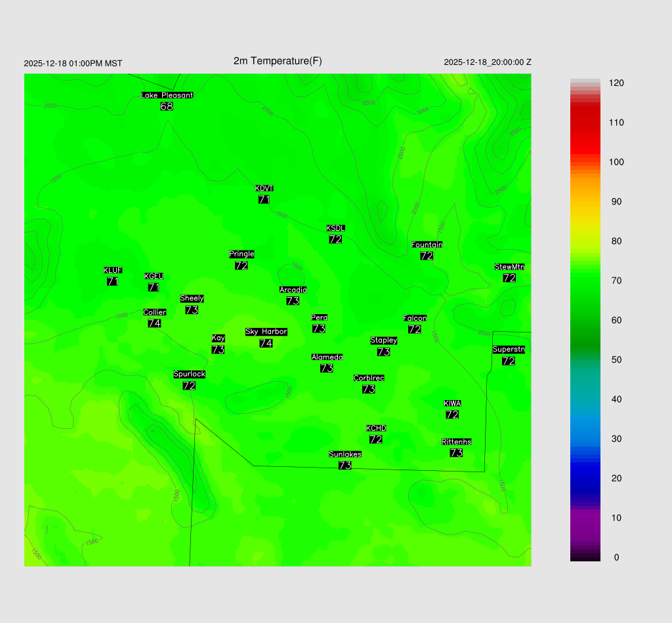Click the 20:00:00 Z timestamp text

[488, 62]
